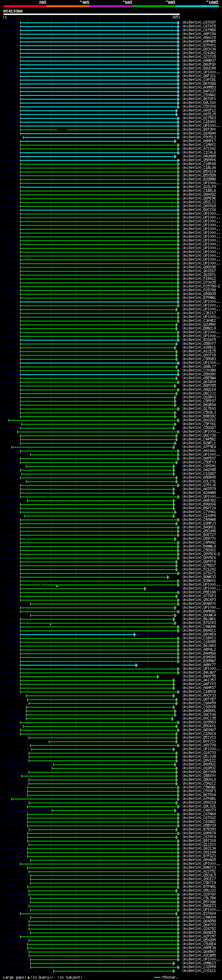Click the white query sequence bar
Screen dimensions: 222x980
(x=92, y=14)
